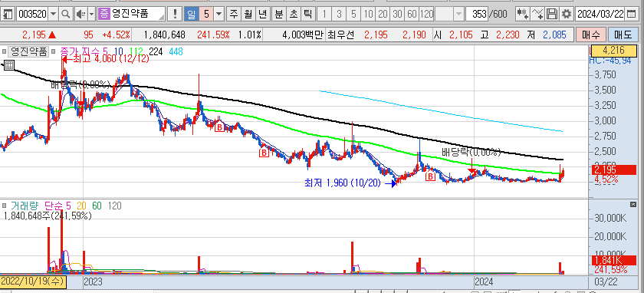Choose the 30 interval button
The height and width of the screenshot is (293, 644).
pyautogui.click(x=397, y=15)
